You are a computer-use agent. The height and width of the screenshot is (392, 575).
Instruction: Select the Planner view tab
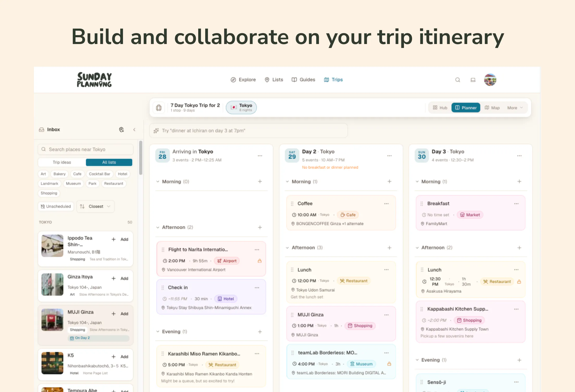466,108
